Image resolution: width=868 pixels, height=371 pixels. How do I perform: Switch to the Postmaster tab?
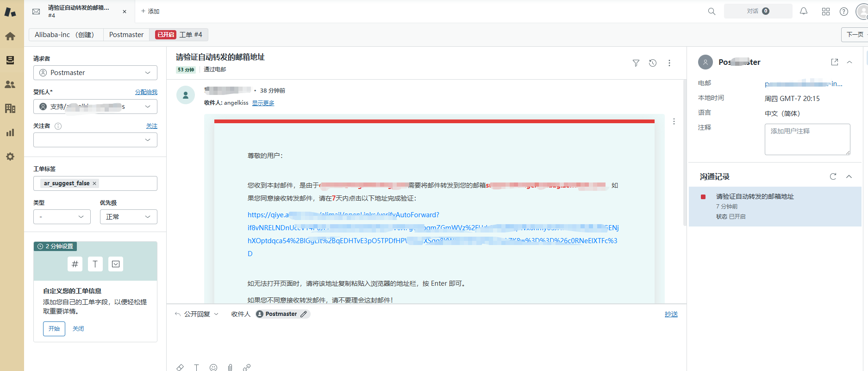pyautogui.click(x=126, y=35)
